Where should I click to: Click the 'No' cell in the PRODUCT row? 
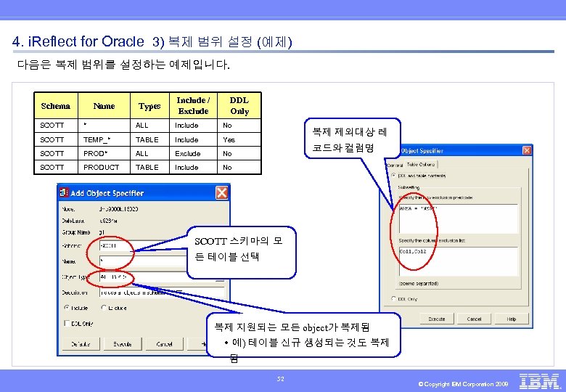tap(239, 168)
